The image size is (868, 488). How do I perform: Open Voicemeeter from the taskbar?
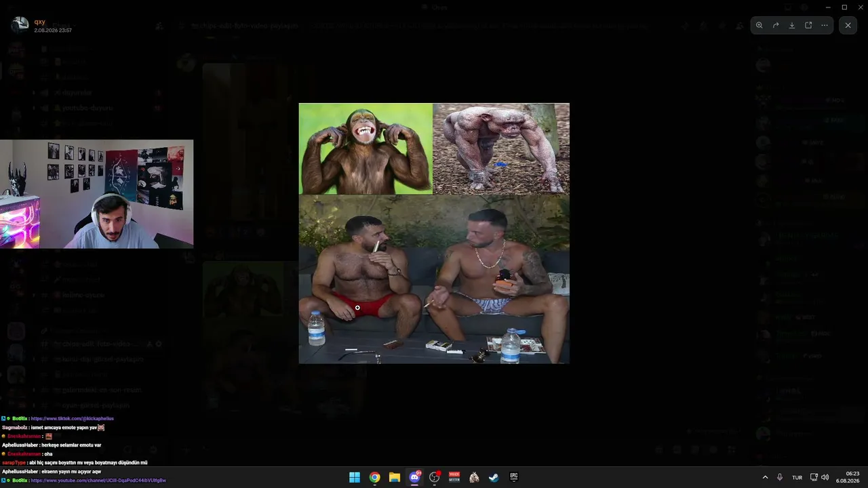(x=454, y=477)
